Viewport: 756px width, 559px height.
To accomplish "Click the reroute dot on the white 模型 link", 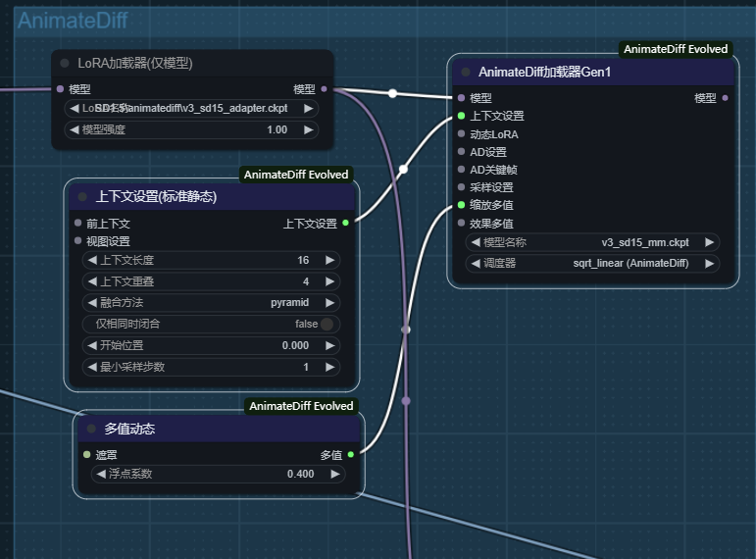I will 393,93.
